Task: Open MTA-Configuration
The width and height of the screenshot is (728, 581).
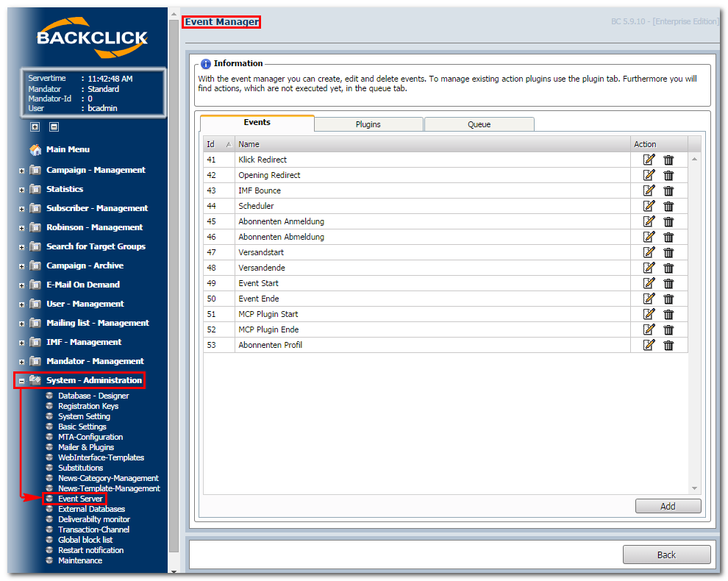Action: 90,437
